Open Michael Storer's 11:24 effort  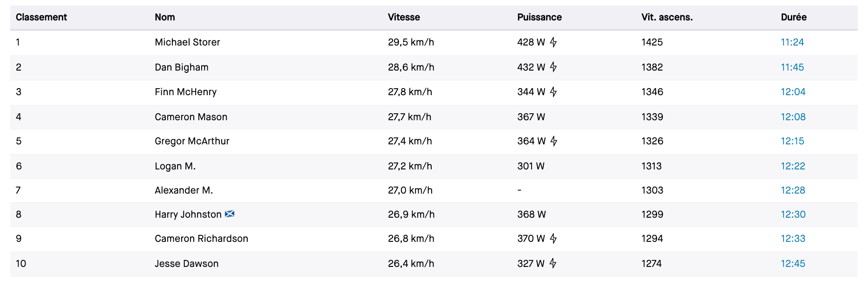[792, 42]
